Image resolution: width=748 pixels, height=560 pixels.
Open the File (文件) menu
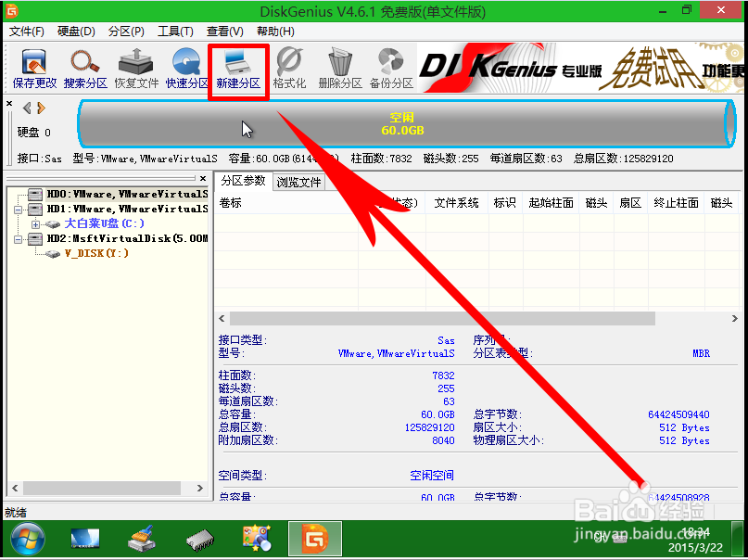[27, 32]
